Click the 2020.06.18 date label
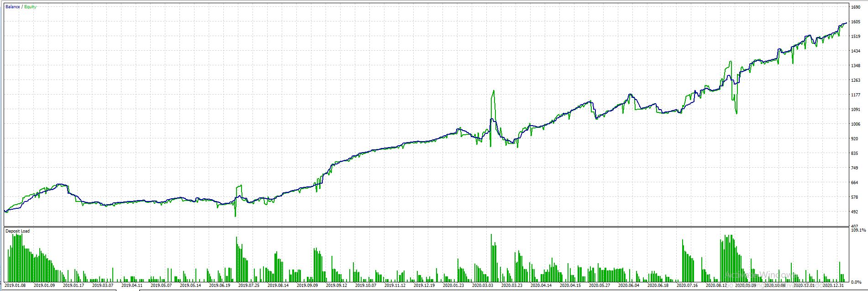Viewport: 868px width, 291px height. (x=658, y=286)
